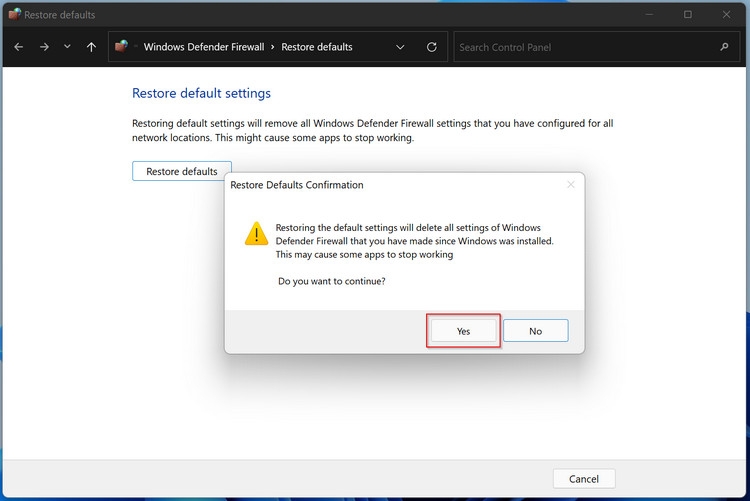This screenshot has height=501, width=750.
Task: Click the search magnifier icon
Action: pos(724,47)
